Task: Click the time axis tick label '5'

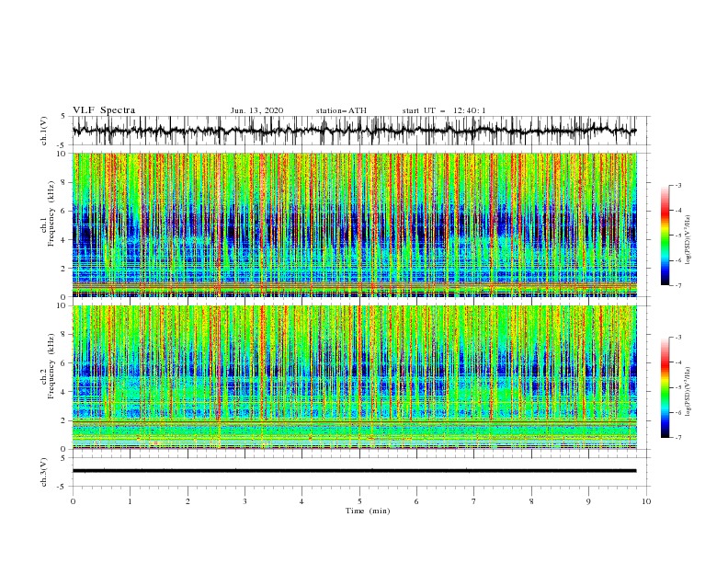Action: click(359, 501)
